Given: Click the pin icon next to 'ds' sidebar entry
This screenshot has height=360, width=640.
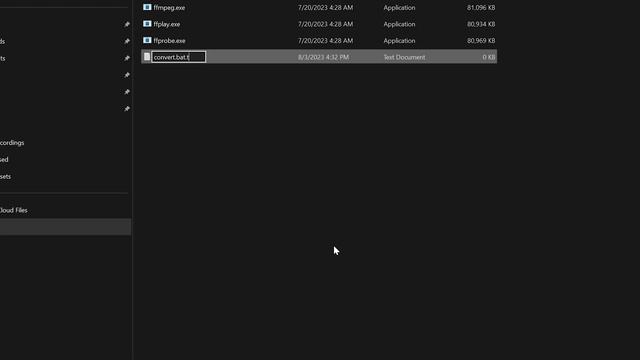Looking at the screenshot, I should tap(127, 41).
